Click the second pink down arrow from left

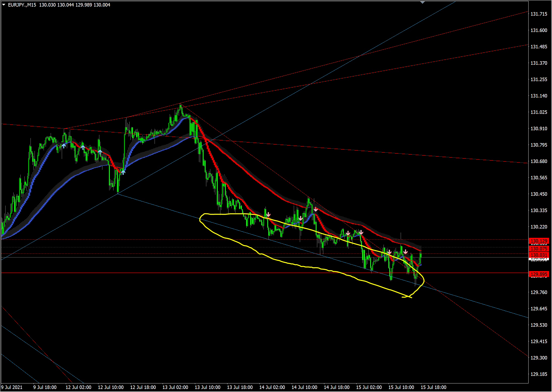(x=301, y=218)
